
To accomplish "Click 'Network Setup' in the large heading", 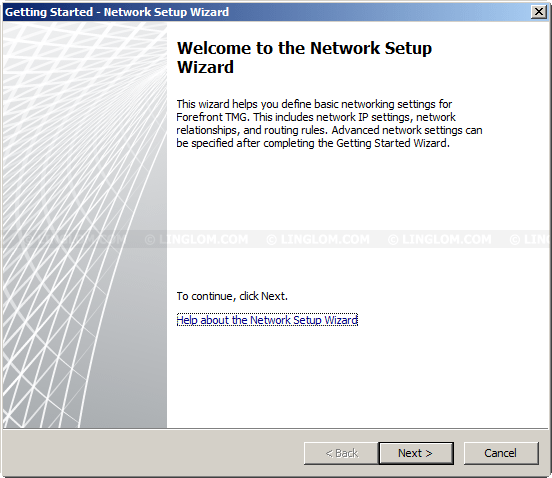I will (371, 48).
